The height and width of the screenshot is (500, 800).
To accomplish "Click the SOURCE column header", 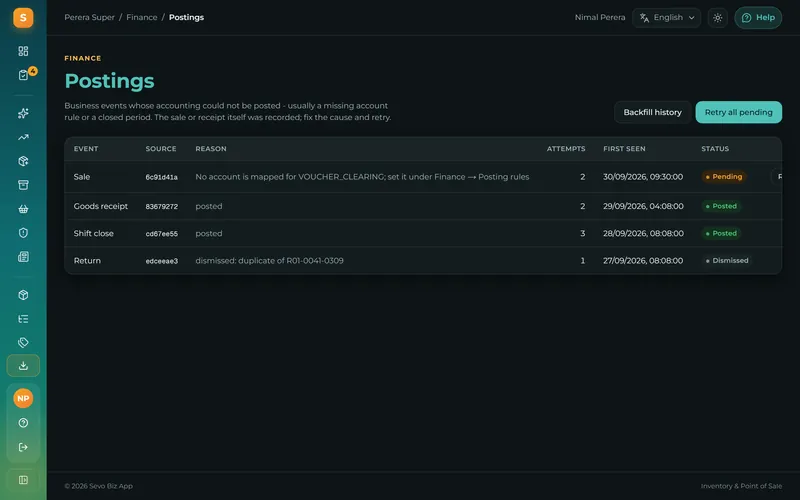I will click(161, 148).
